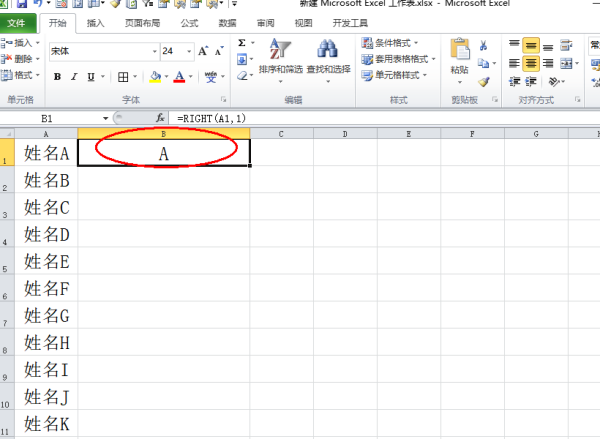Copy selection with copy icon
Viewport: 600px width, 439px height.
point(484,63)
